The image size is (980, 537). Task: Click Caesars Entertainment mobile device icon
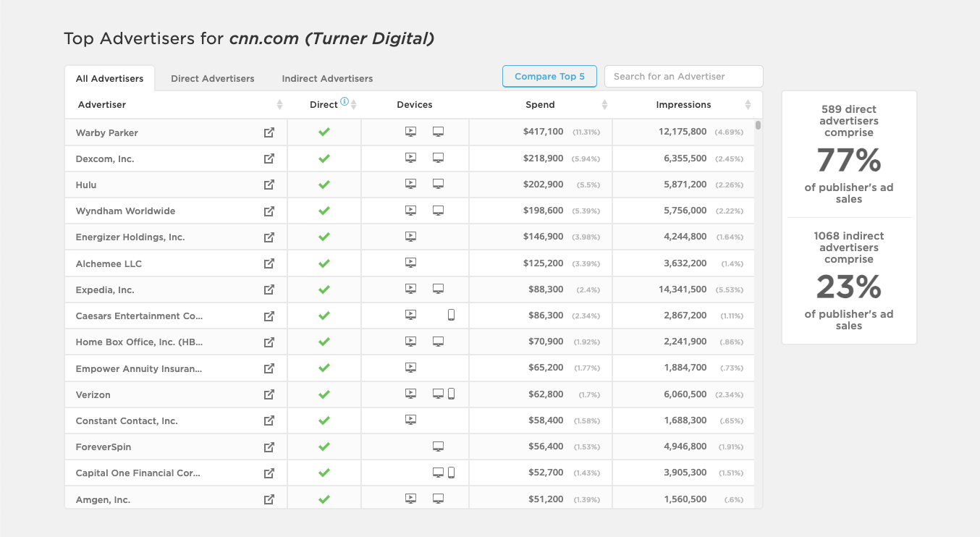click(x=451, y=315)
